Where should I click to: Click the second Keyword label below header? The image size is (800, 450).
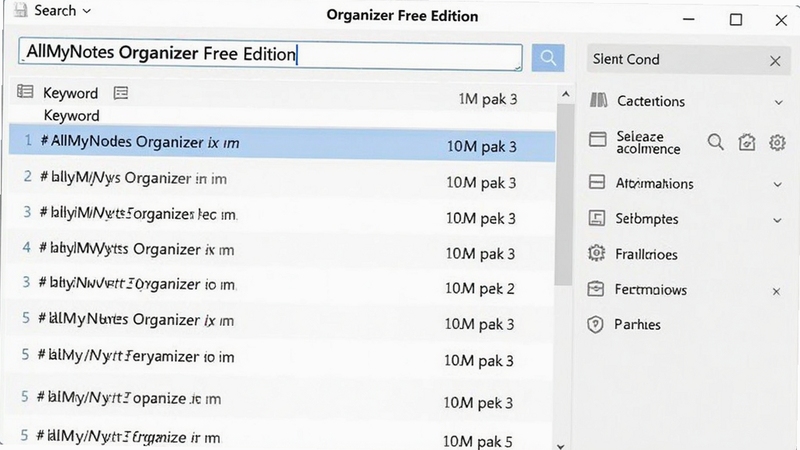tap(71, 116)
